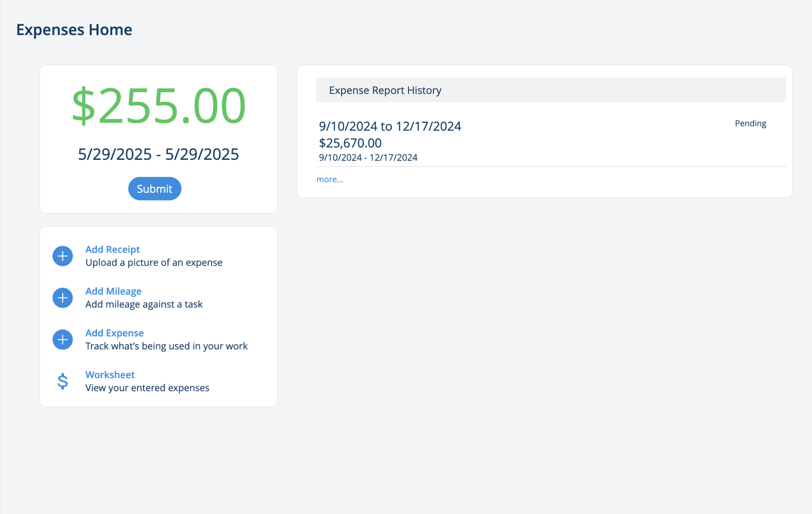
Task: Click the plus icon beside Add Expense
Action: [x=63, y=339]
